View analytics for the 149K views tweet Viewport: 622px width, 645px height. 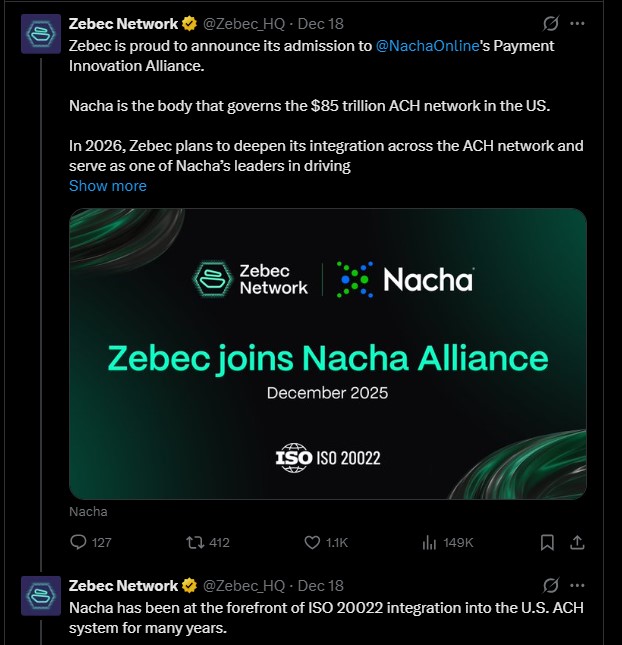[429, 542]
